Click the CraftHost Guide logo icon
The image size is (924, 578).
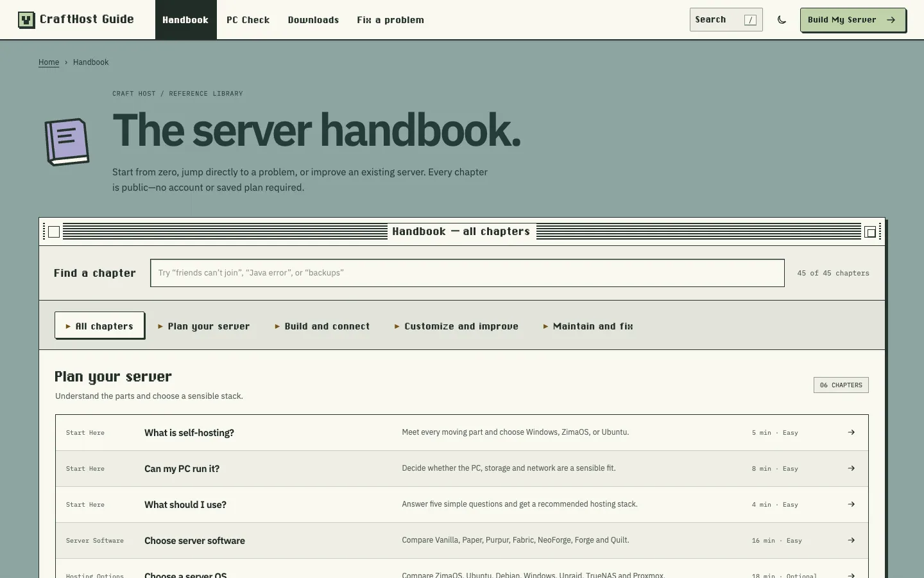tap(26, 20)
